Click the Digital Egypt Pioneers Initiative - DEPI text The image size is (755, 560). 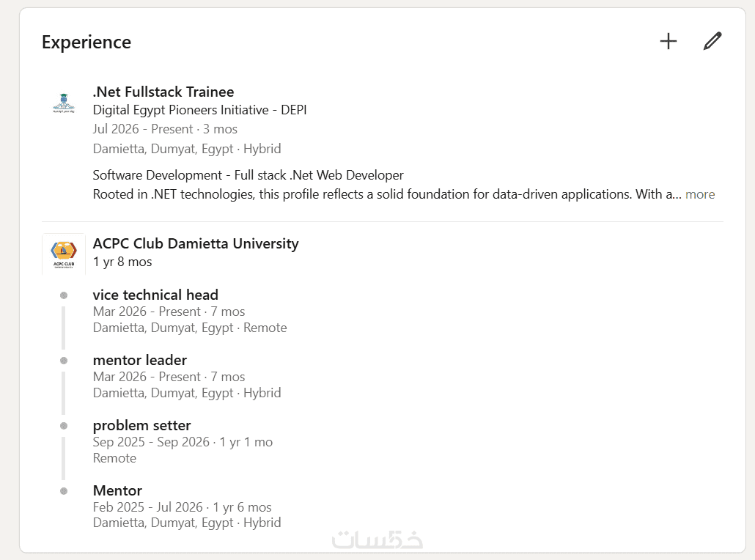pos(199,110)
